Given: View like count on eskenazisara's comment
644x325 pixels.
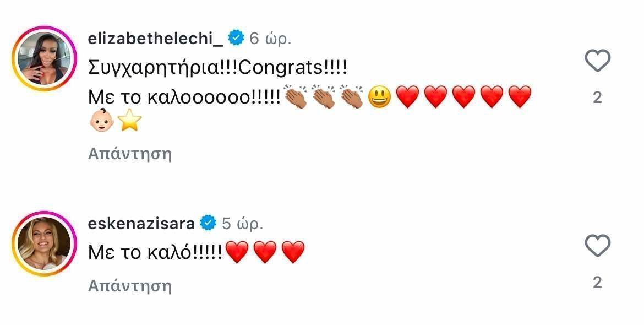Looking at the screenshot, I should point(597,283).
